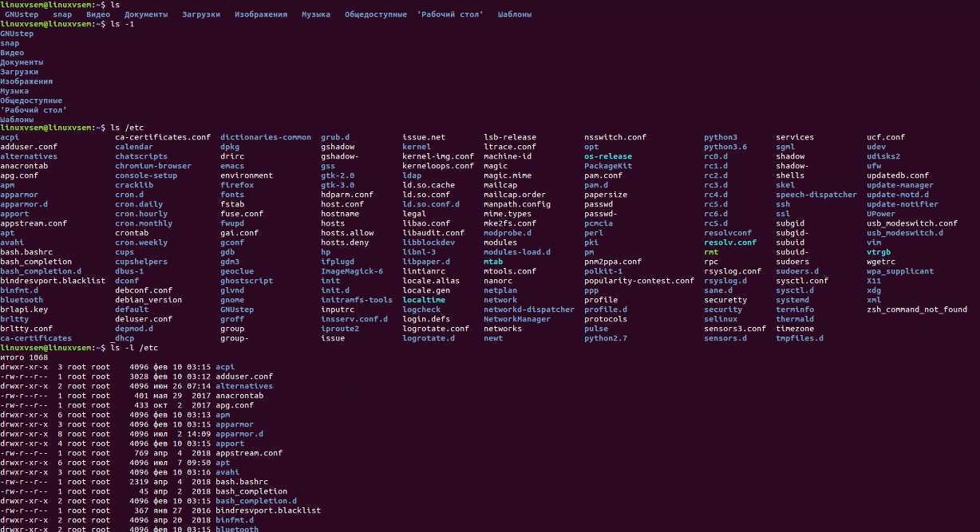Select the dictionaries-common directory name
This screenshot has width=980, height=532.
click(265, 137)
